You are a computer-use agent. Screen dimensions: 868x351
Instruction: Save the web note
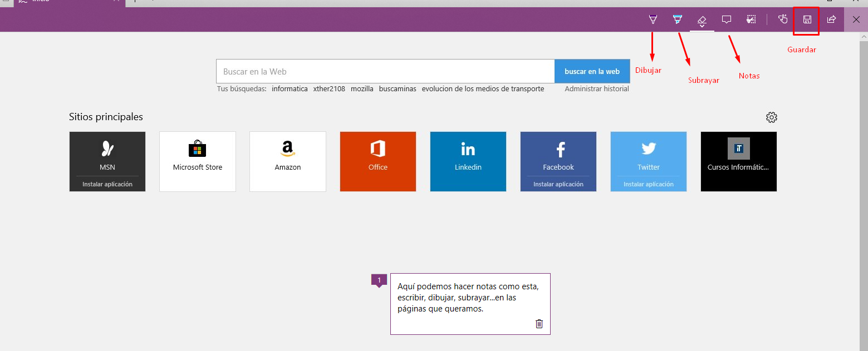click(807, 19)
